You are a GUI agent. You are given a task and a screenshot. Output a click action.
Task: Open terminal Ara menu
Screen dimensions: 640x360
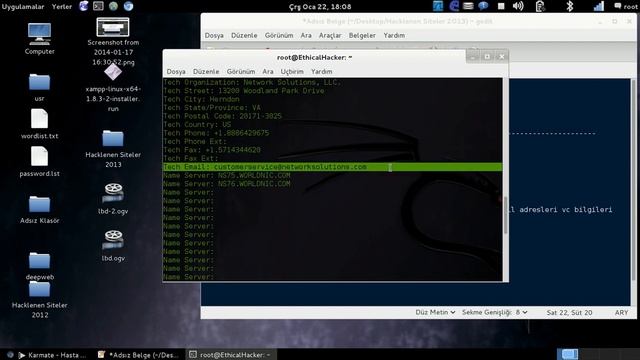268,71
